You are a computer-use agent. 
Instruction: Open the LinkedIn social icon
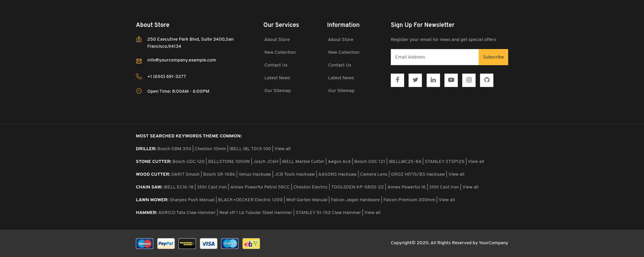click(x=433, y=80)
